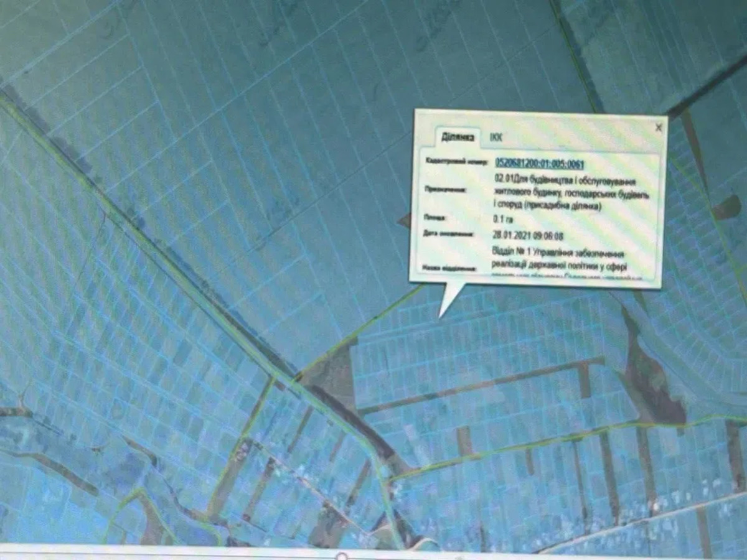This screenshot has height=560, width=747.
Task: Select the small dark plot right of popup
Action: pyautogui.click(x=725, y=208)
